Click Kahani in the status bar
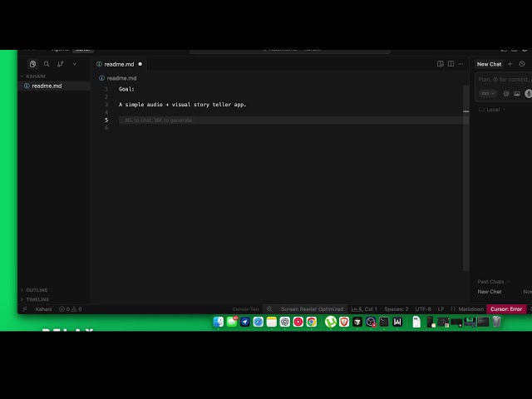This screenshot has height=399, width=532. pos(43,309)
